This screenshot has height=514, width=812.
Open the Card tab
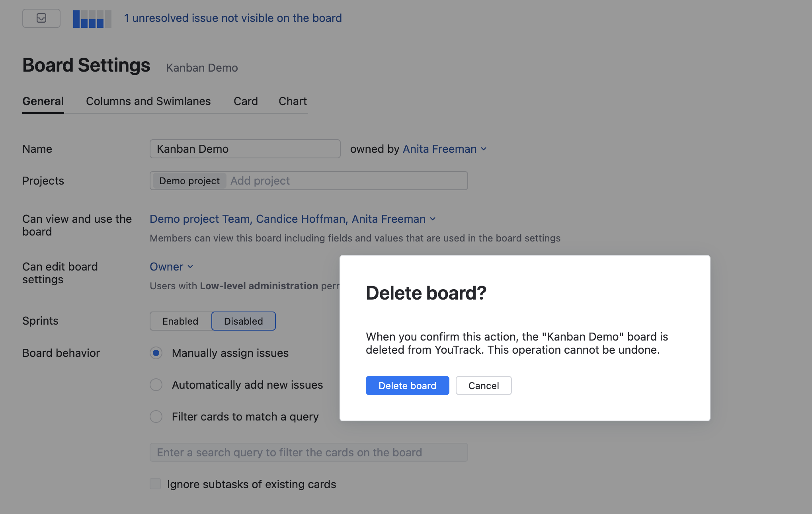click(246, 101)
